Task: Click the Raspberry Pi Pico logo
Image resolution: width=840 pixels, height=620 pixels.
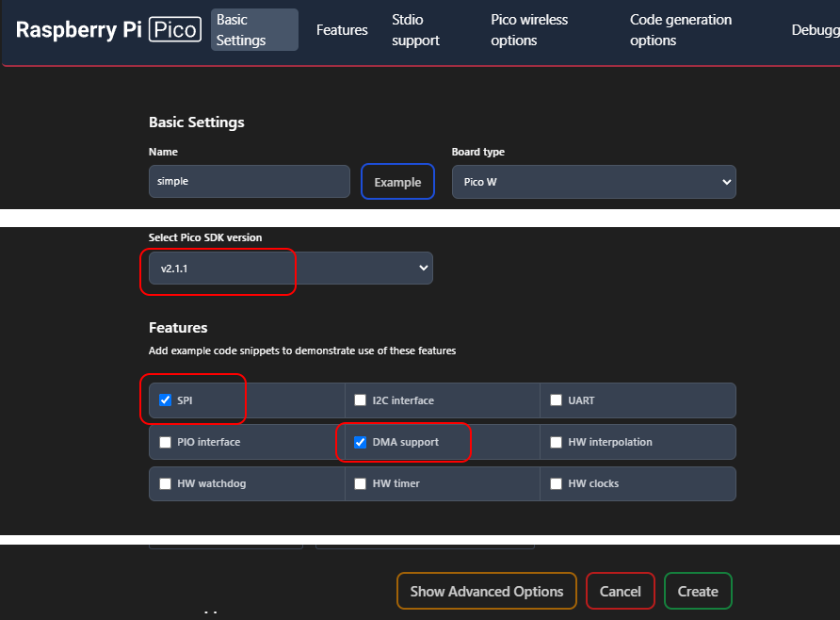Action: tap(108, 29)
